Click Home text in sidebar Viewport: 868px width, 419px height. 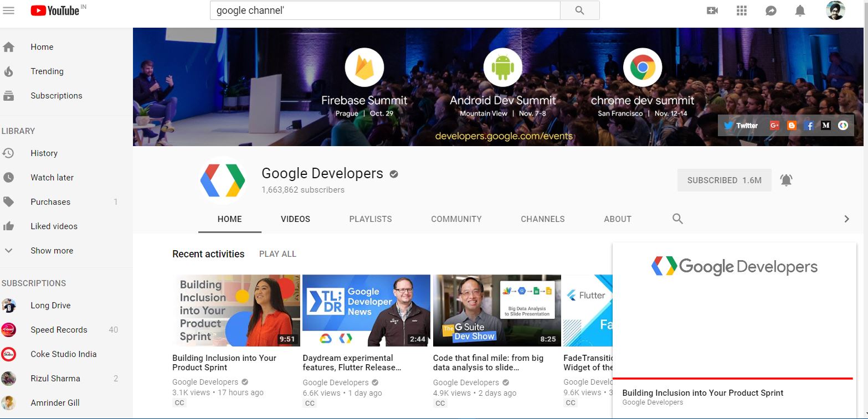[x=42, y=47]
